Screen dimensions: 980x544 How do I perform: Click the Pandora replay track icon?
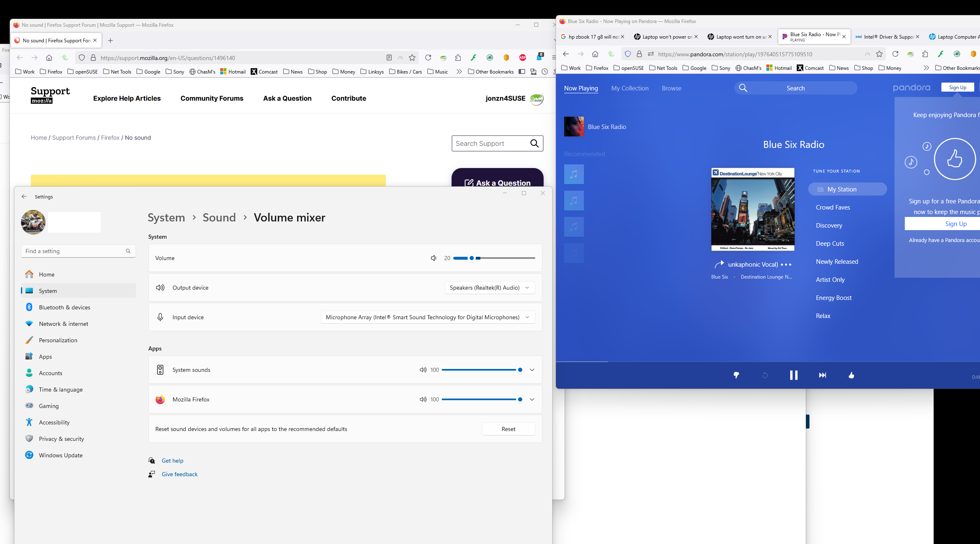(765, 375)
